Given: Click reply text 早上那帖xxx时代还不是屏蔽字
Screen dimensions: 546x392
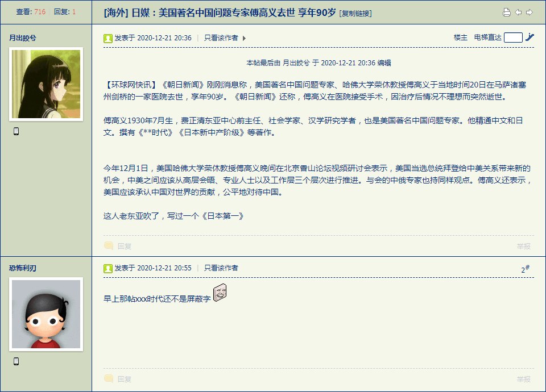Looking at the screenshot, I should click(x=157, y=299).
